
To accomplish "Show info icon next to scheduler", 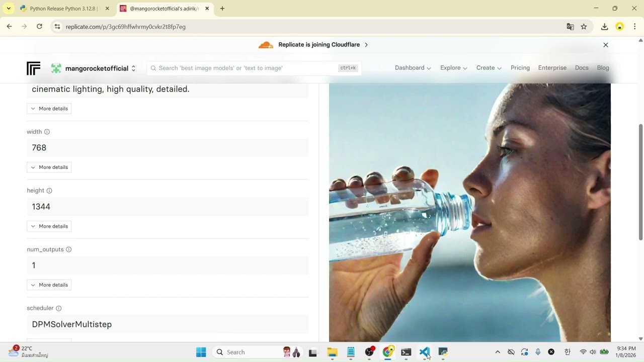I will pos(58,308).
